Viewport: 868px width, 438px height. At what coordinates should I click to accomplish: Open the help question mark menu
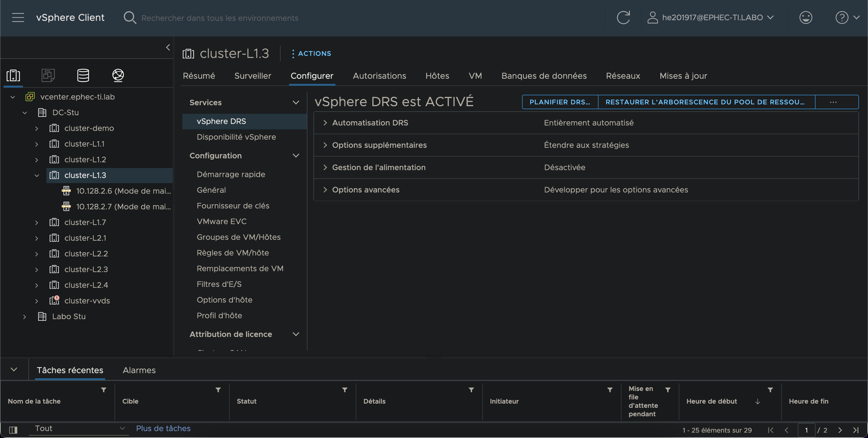(848, 17)
